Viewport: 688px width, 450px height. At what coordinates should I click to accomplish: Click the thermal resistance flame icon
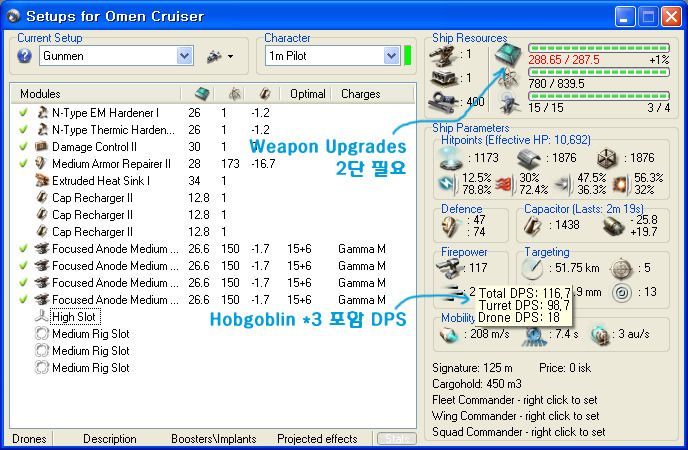coord(504,184)
